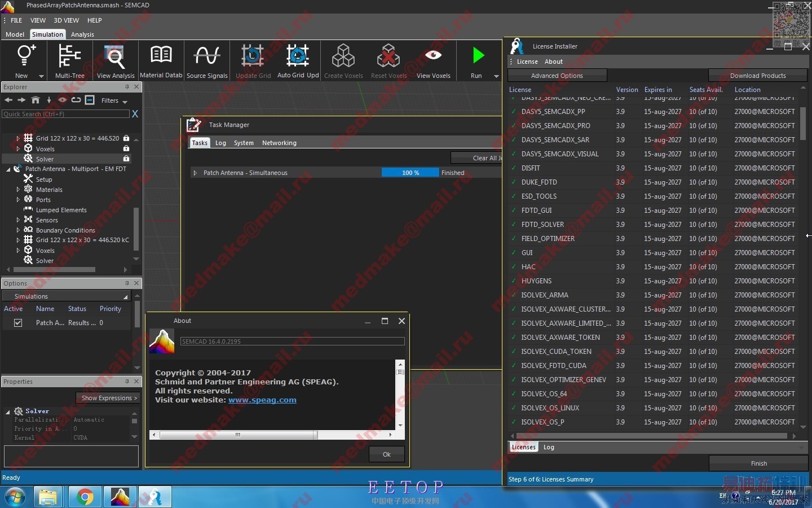
Task: Click the Patch Antenna Multiport antenna icon
Action: point(17,169)
